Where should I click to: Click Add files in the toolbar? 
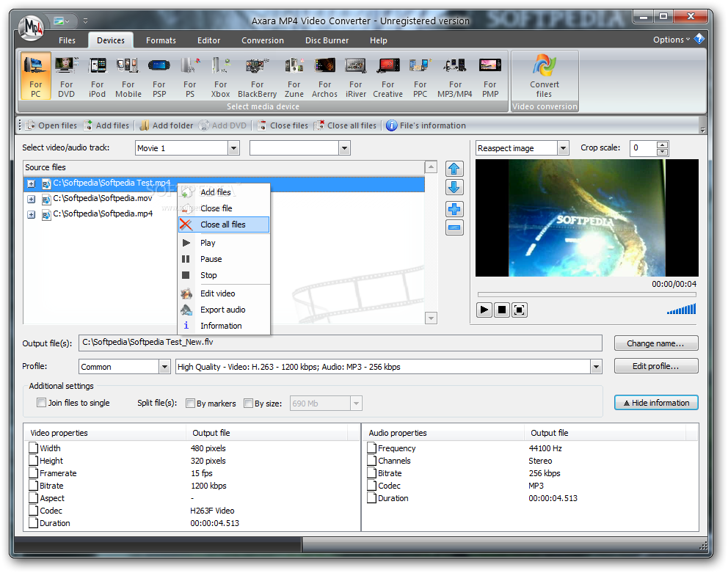pyautogui.click(x=107, y=125)
